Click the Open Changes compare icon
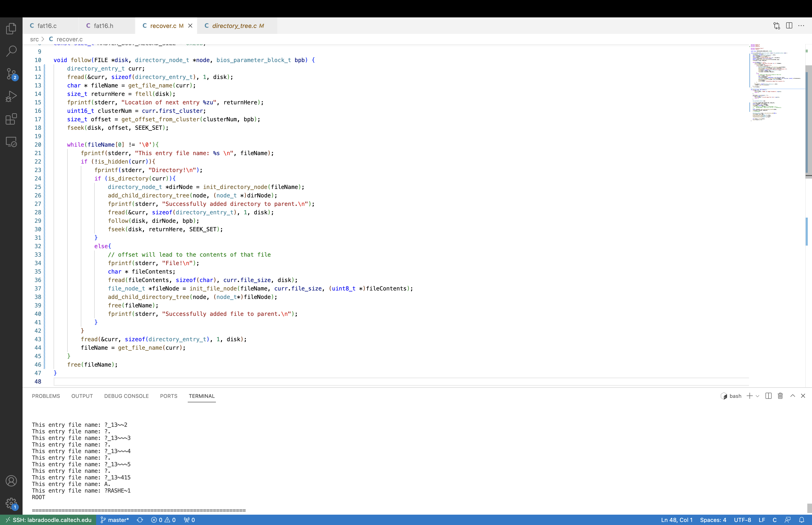 pos(777,26)
